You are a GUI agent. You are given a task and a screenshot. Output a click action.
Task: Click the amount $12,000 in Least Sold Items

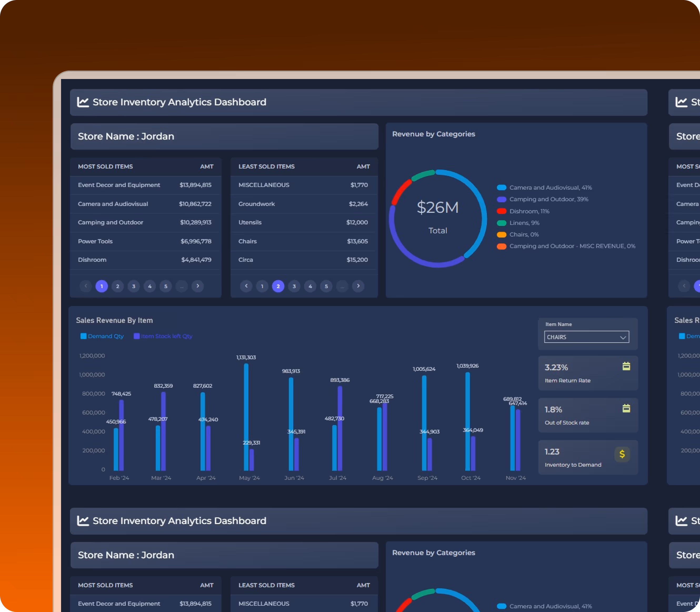[x=357, y=222]
